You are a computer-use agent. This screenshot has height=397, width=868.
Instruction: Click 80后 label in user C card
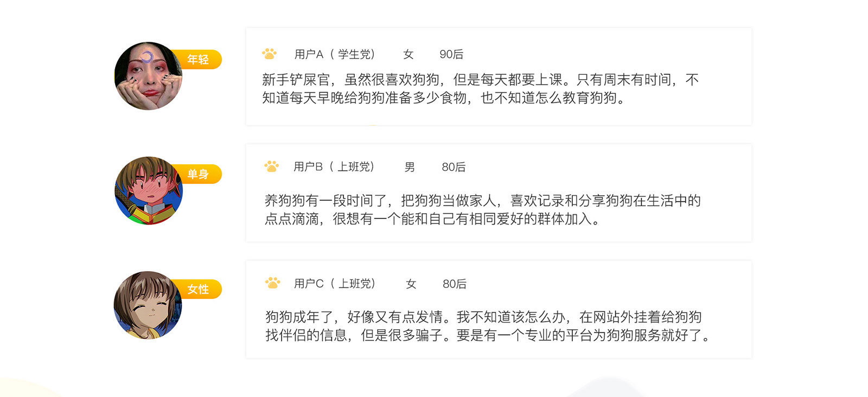455,284
